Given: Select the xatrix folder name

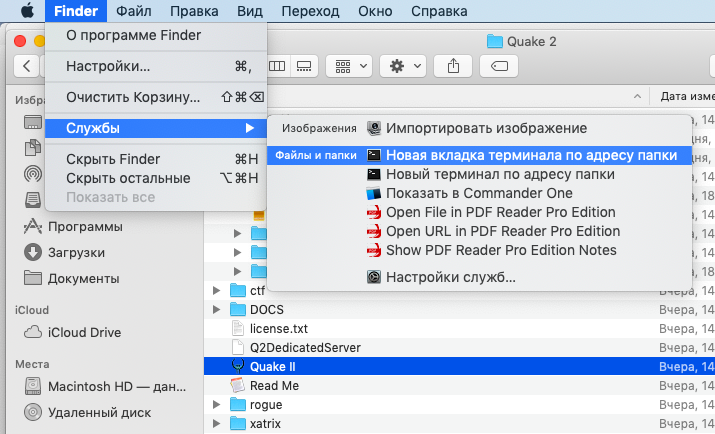Looking at the screenshot, I should point(265,424).
